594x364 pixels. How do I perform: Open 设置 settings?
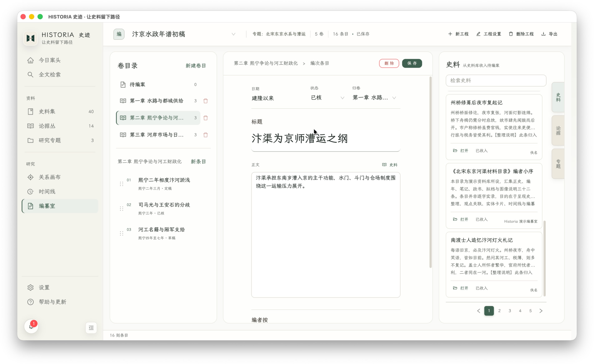tap(60, 287)
